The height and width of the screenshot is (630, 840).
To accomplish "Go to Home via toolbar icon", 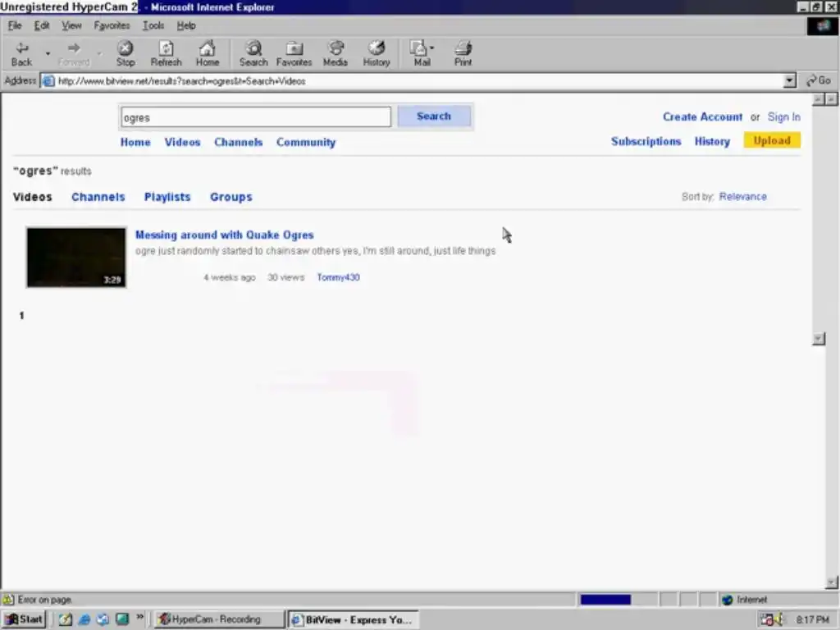I will coord(208,53).
